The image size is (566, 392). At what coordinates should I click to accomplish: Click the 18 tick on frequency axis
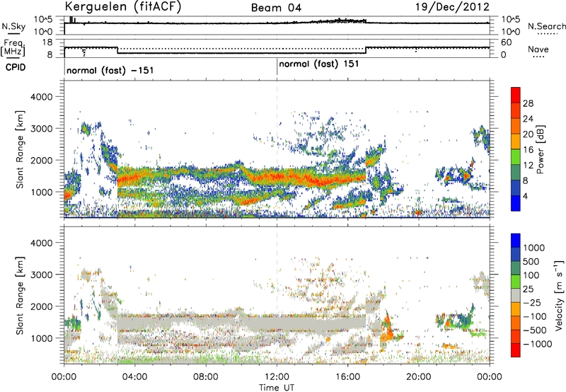click(47, 42)
